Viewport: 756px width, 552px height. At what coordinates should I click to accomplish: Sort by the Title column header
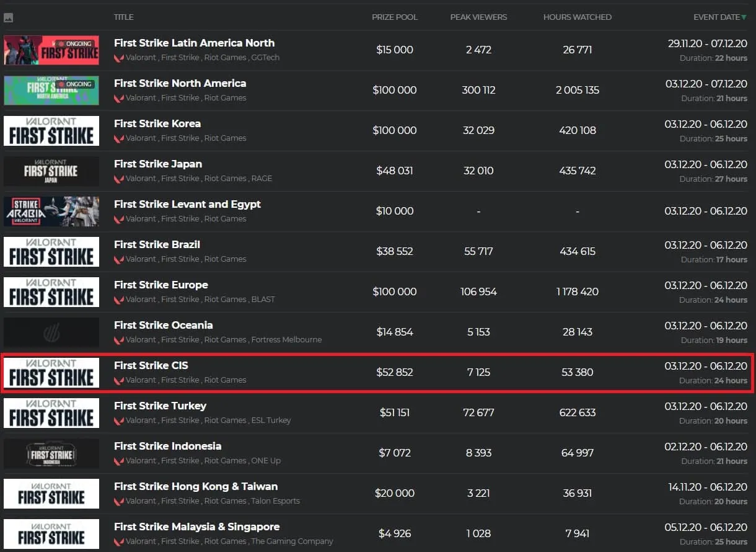tap(124, 17)
